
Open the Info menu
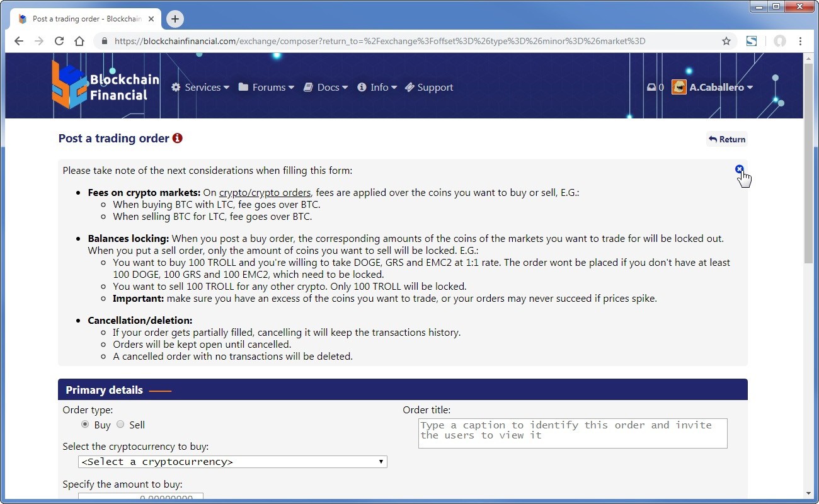[x=377, y=88]
